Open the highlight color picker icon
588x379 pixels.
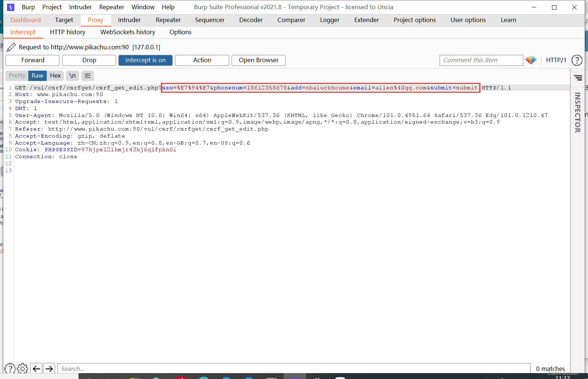coord(531,60)
